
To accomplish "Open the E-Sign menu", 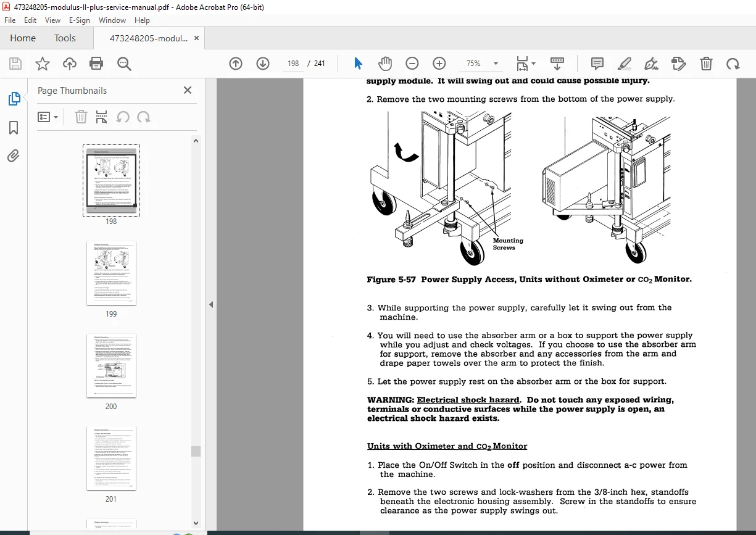I will [x=78, y=20].
